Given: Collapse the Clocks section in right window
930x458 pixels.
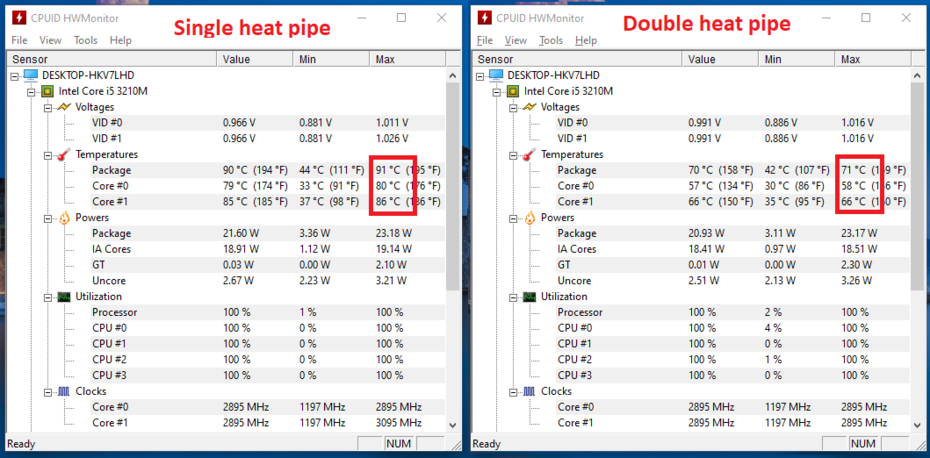Looking at the screenshot, I should 514,392.
